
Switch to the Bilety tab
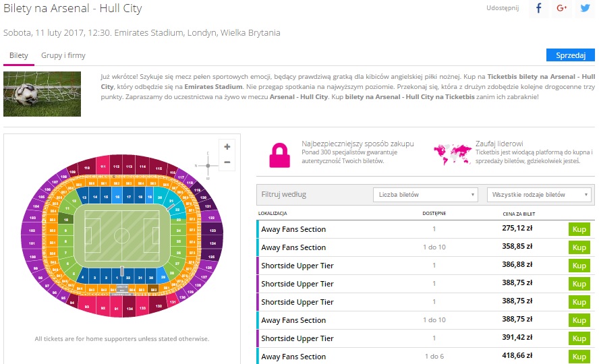pyautogui.click(x=18, y=55)
